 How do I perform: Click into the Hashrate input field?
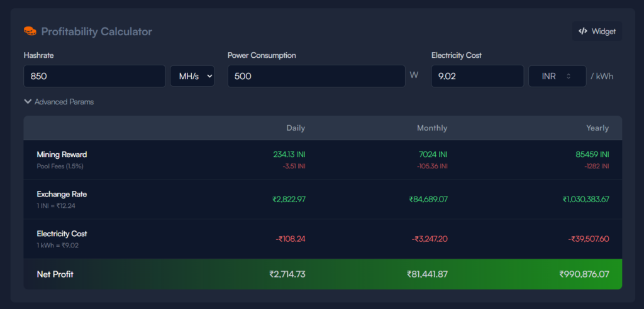(94, 76)
